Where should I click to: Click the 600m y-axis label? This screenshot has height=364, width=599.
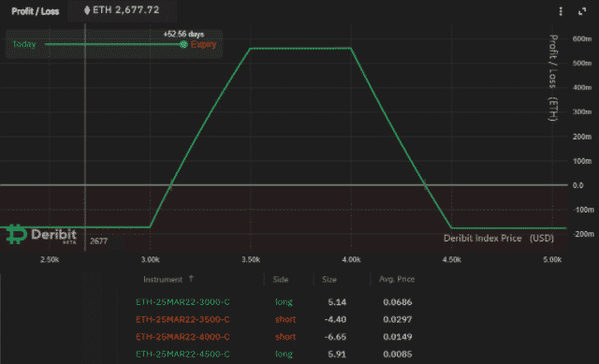pyautogui.click(x=582, y=38)
